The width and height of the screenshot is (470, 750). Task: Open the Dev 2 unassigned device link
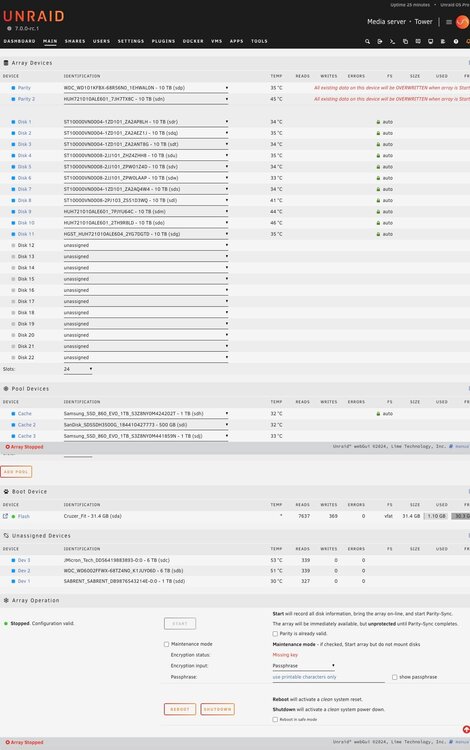(x=24, y=571)
